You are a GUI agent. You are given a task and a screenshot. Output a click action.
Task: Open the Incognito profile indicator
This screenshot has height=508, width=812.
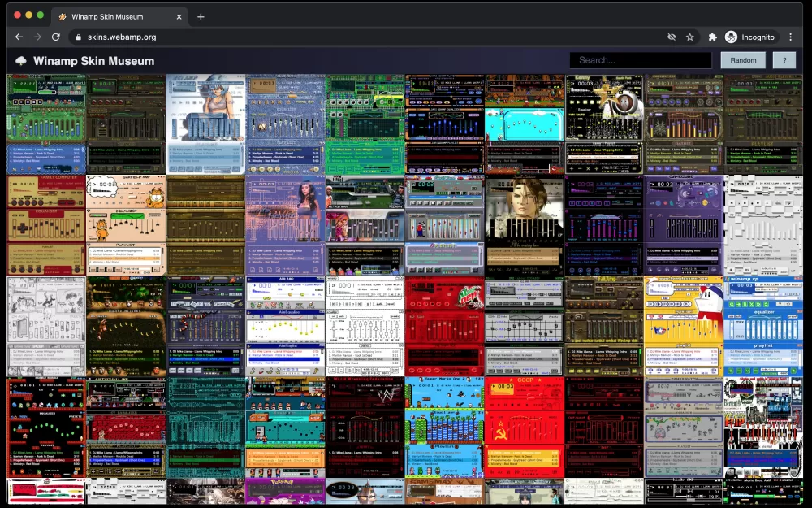tap(749, 37)
